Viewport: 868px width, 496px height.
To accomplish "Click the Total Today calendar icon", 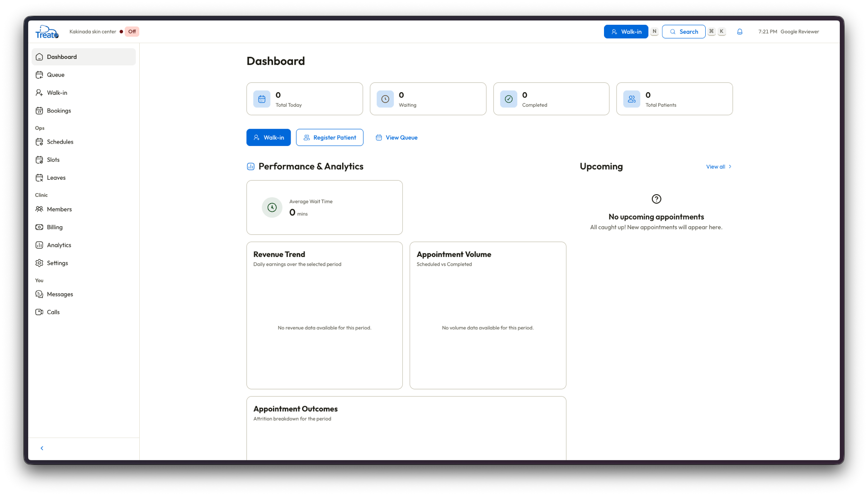I will (262, 99).
